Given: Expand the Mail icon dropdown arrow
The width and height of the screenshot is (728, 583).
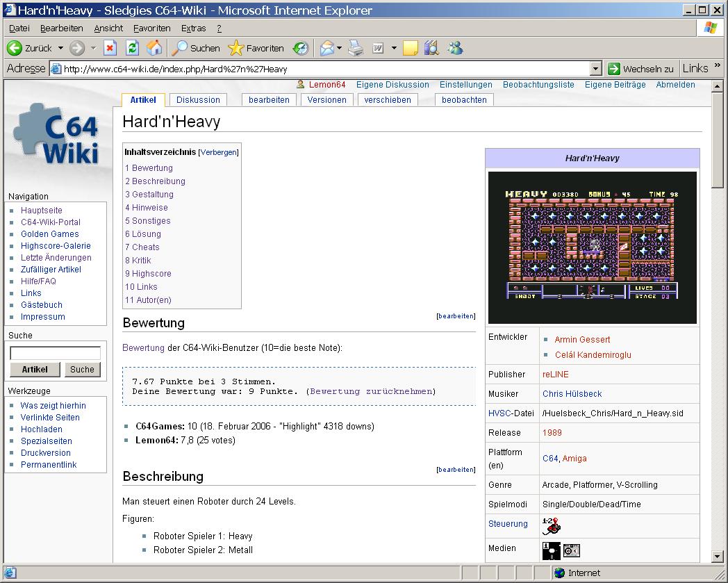Looking at the screenshot, I should [340, 48].
